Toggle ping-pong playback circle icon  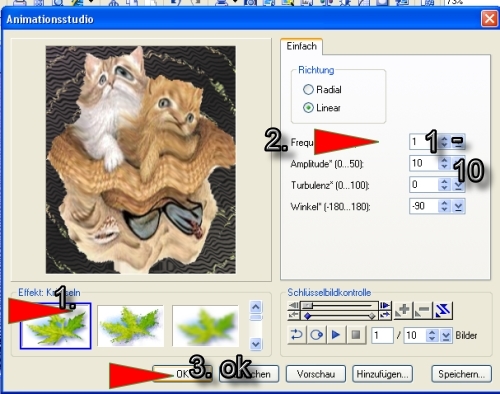coord(316,334)
